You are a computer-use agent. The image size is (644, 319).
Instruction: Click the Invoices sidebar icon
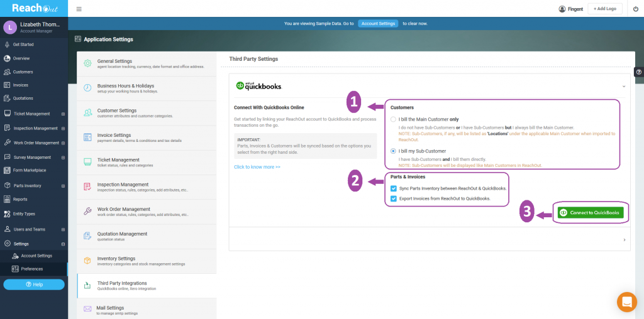tap(7, 85)
